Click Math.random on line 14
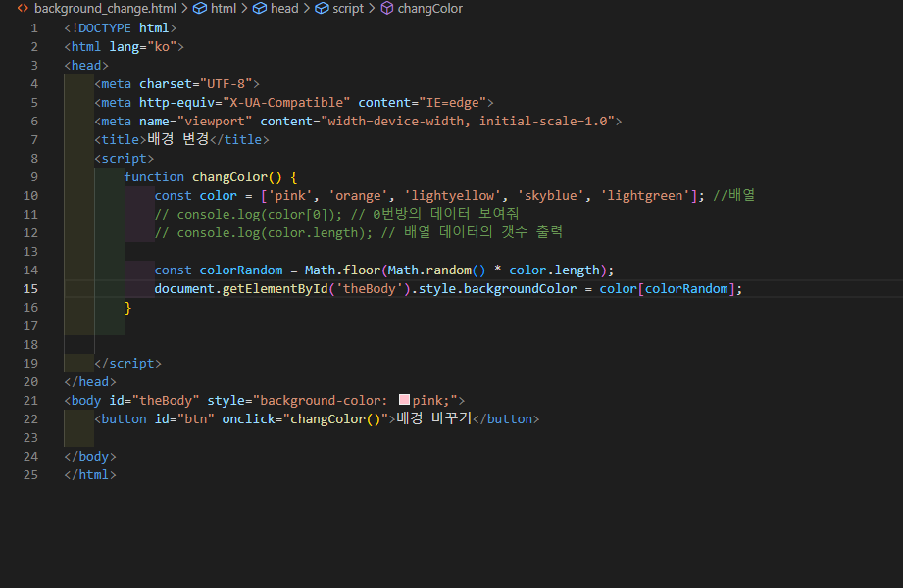Screen dimensions: 903x588 (429, 270)
